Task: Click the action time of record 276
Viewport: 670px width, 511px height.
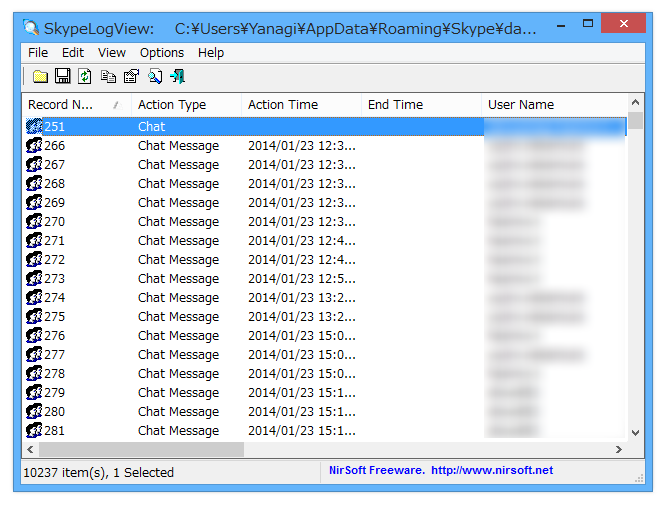Action: coord(302,335)
